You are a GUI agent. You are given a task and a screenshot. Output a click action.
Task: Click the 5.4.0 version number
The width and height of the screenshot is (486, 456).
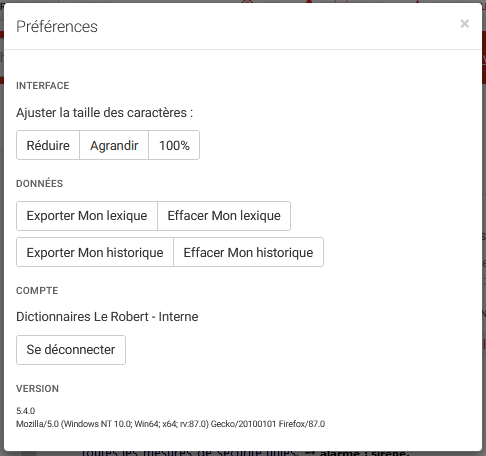tap(26, 411)
